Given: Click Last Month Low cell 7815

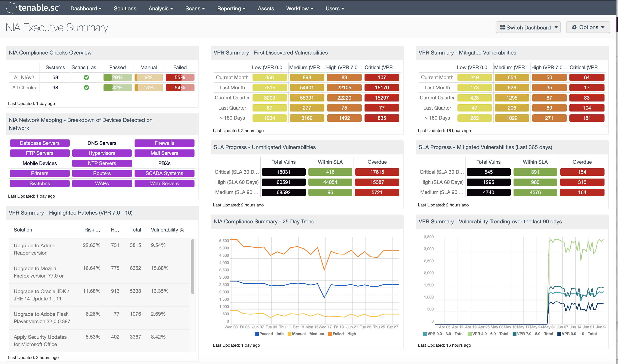Looking at the screenshot, I should click(269, 88).
